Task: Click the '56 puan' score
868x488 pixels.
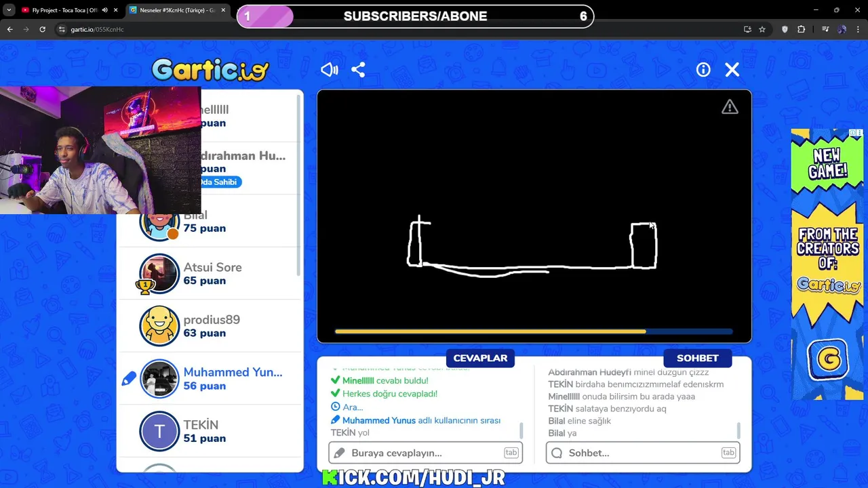Action: tap(204, 386)
